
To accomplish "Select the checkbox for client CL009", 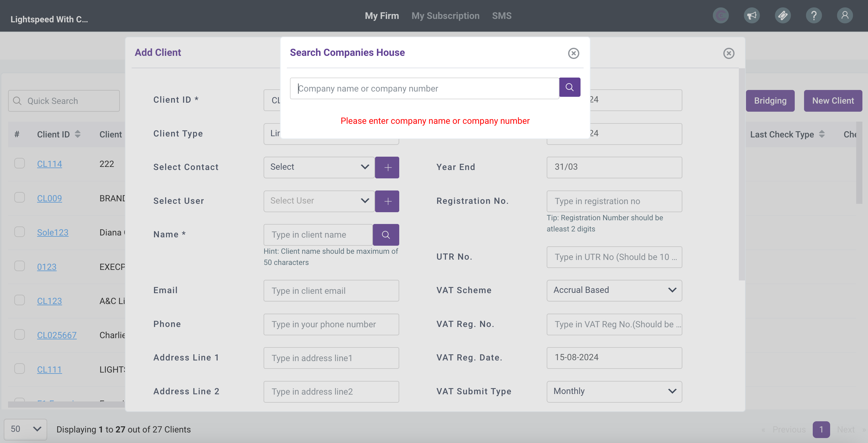I will click(20, 198).
